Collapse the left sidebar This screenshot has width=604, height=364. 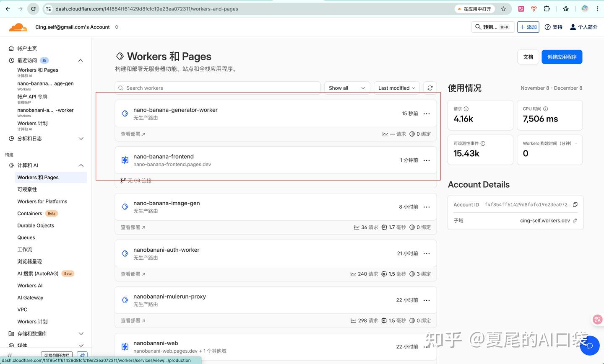coord(9,355)
